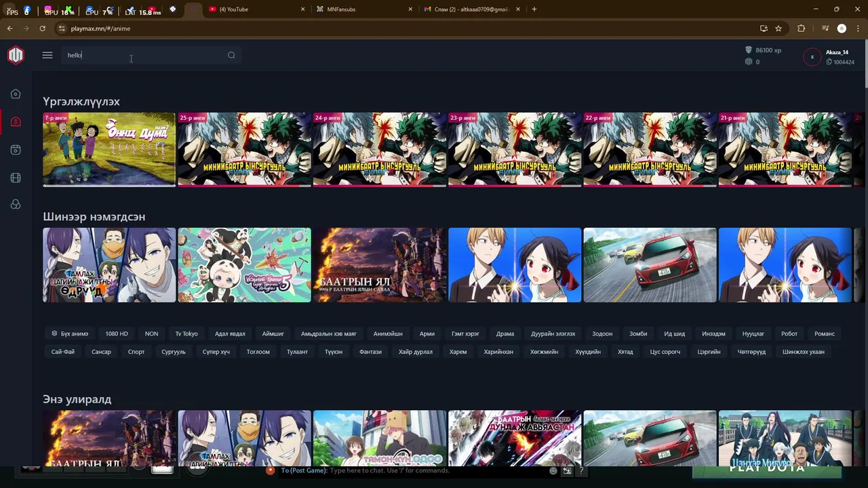Switch to the (4) YouTube tab
The image size is (868, 488).
click(256, 9)
